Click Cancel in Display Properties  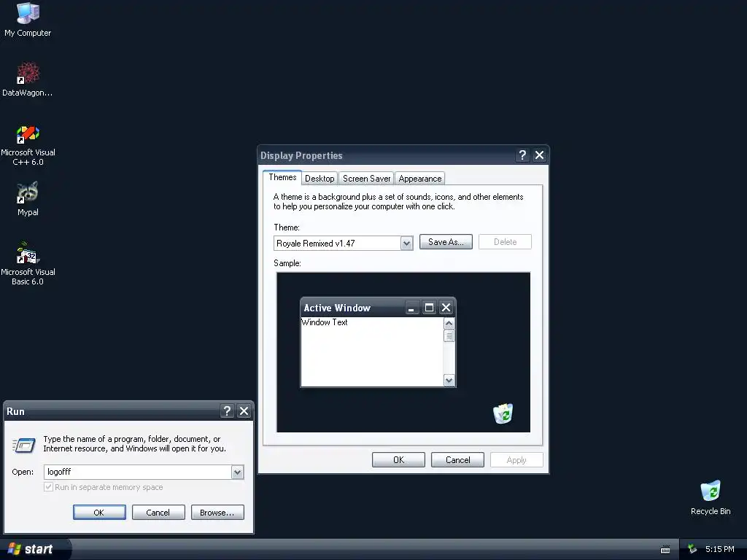[457, 460]
